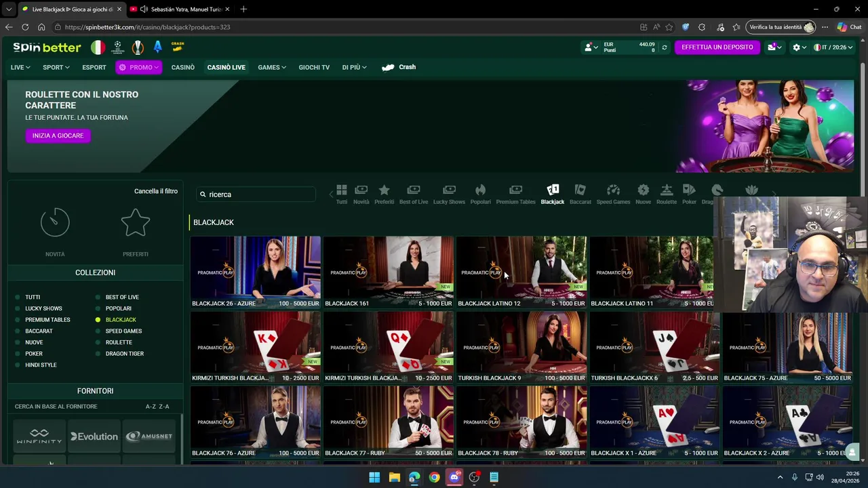868x488 pixels.
Task: Open File Explorer from the taskbar
Action: click(394, 477)
